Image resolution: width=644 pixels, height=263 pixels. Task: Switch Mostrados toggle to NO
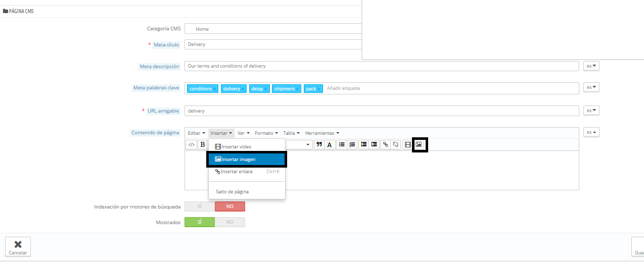(x=229, y=222)
